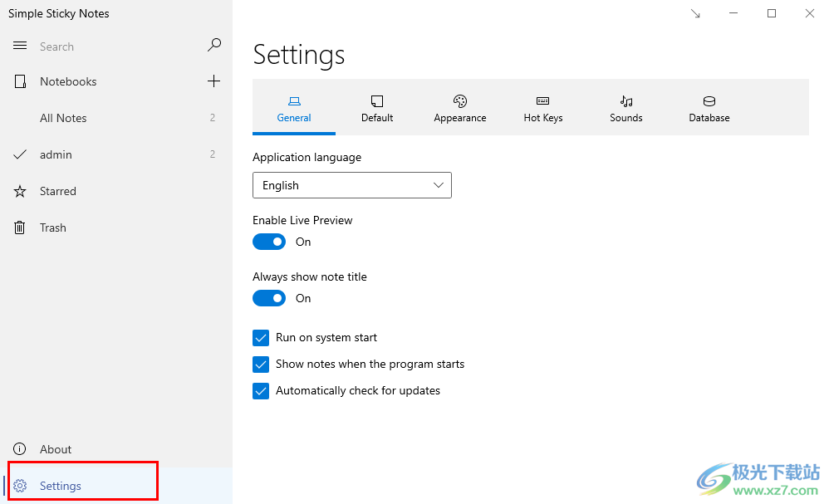Screen dimensions: 829x504
Task: Click the Settings gear icon
Action: (x=20, y=486)
